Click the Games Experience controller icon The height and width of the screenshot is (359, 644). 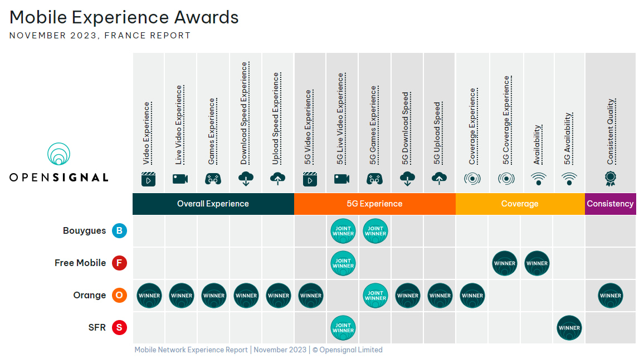213,179
